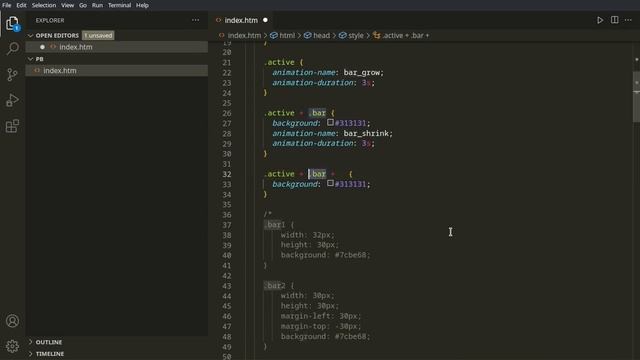
Task: Click 'bar_grow' on line 22
Action: [x=361, y=73]
